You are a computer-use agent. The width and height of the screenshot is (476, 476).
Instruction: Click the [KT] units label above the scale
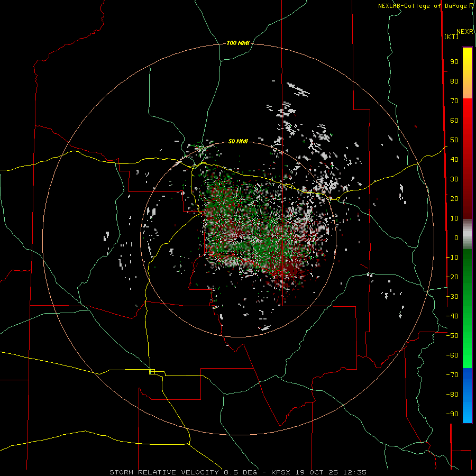click(451, 36)
